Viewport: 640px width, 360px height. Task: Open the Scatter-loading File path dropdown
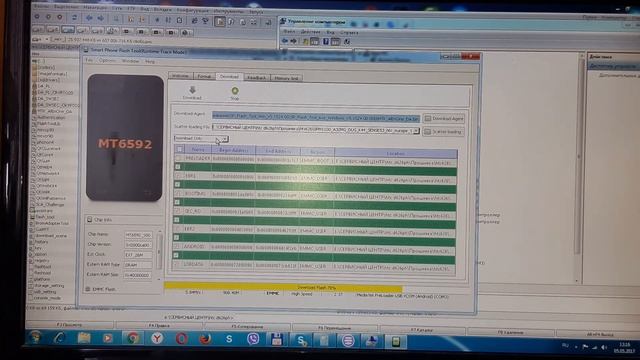pyautogui.click(x=416, y=131)
